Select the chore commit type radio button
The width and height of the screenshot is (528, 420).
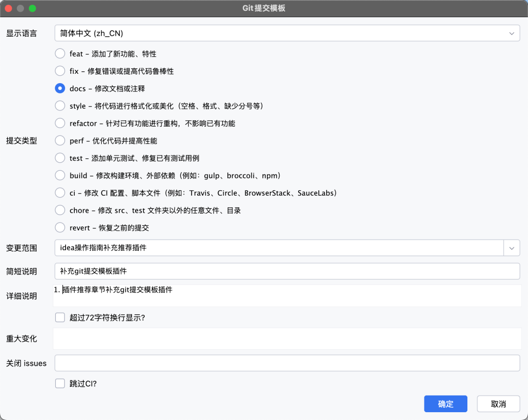(x=60, y=210)
